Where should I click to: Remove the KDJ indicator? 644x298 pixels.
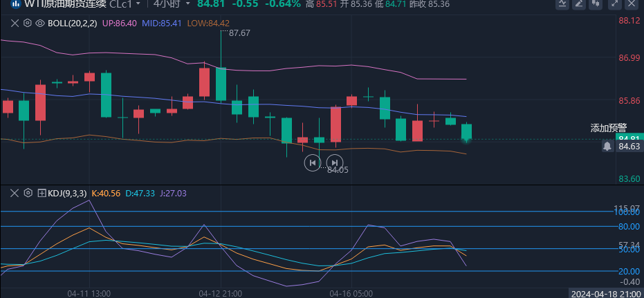pyautogui.click(x=15, y=193)
